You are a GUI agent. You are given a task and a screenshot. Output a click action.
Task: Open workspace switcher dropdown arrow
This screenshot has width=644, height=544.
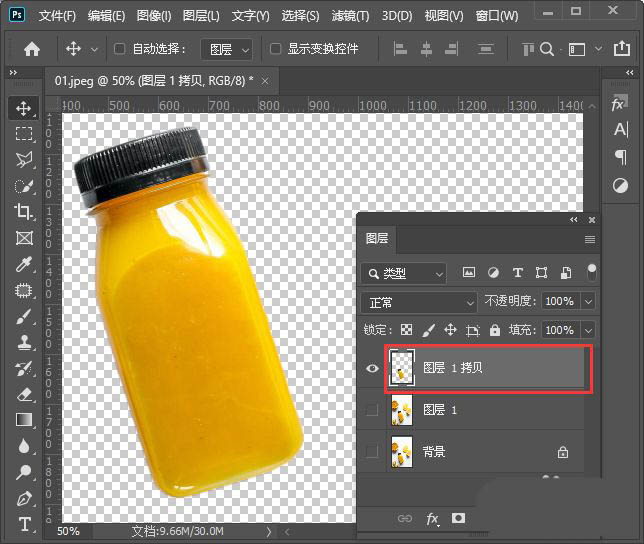[x=598, y=49]
